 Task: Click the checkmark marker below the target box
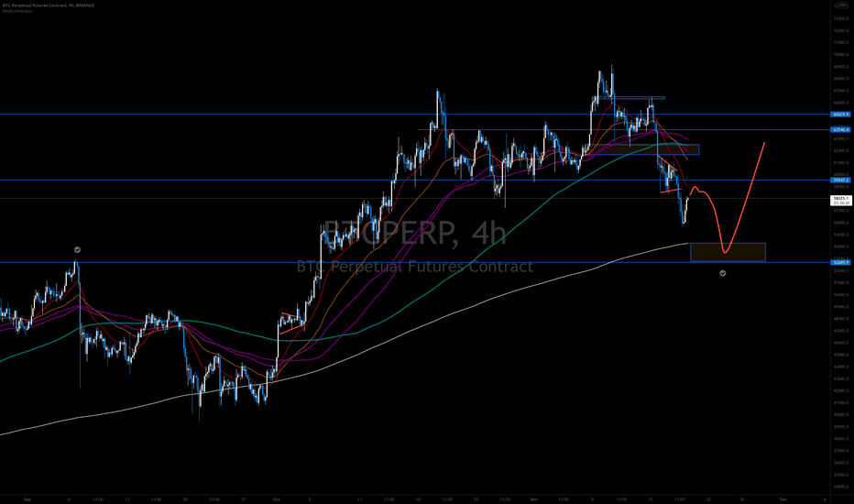[723, 273]
